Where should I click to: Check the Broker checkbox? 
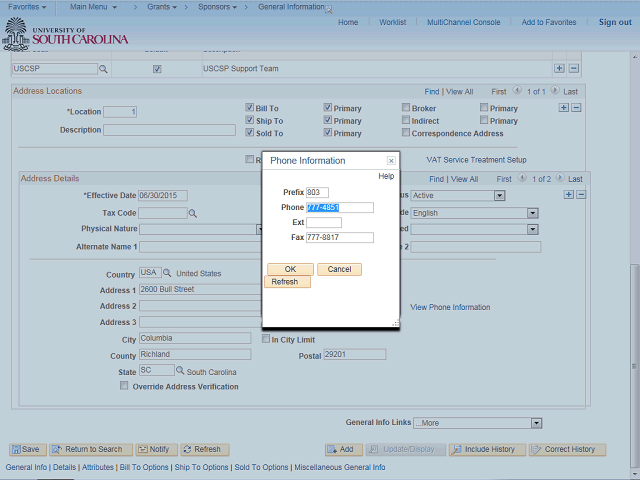406,107
